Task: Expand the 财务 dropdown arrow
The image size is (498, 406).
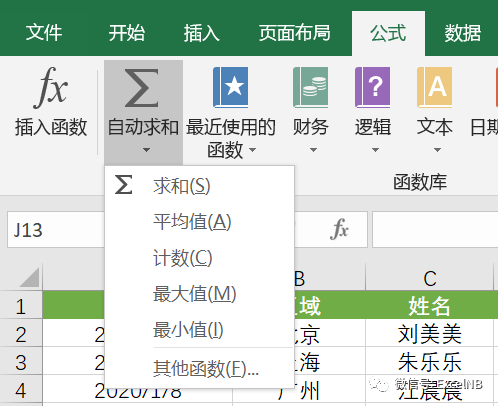Action: click(x=313, y=150)
